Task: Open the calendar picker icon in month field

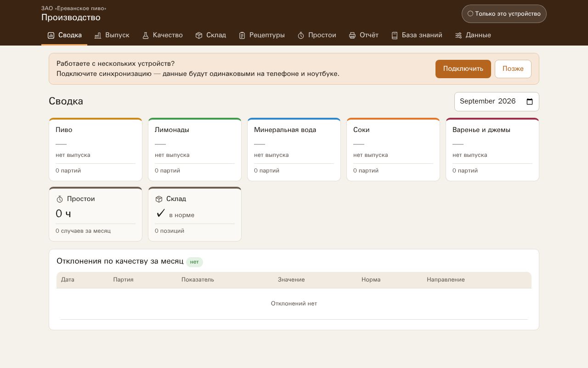Action: (x=530, y=102)
